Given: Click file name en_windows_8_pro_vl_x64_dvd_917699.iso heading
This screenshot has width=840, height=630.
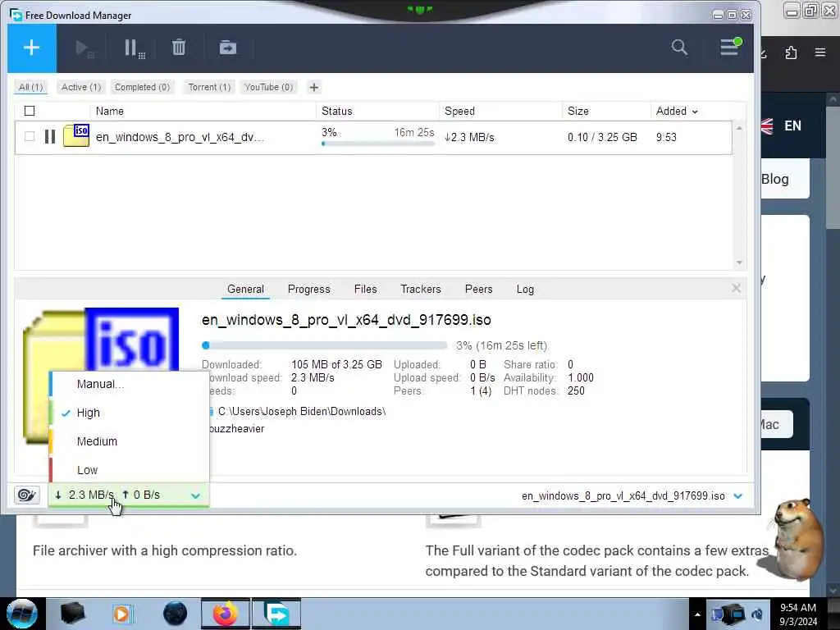Looking at the screenshot, I should click(346, 320).
